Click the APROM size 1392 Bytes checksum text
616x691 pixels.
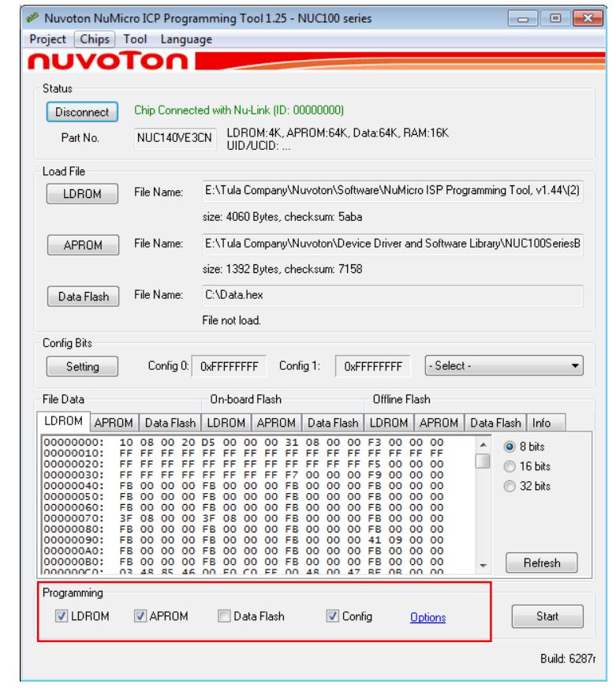click(282, 269)
